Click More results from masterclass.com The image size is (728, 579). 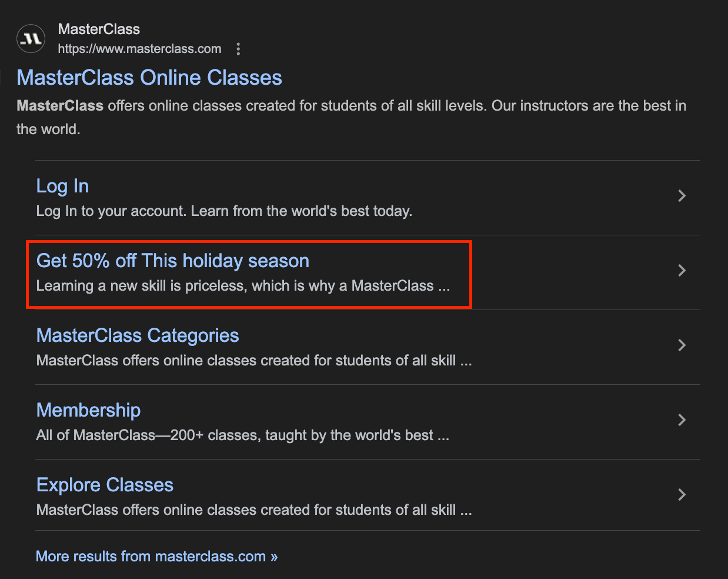[x=156, y=556]
